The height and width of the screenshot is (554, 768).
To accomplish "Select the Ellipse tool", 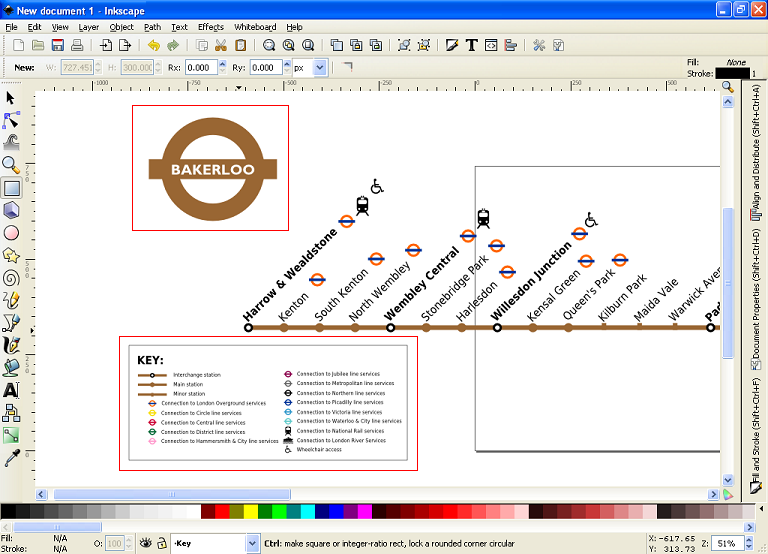I will (x=11, y=233).
